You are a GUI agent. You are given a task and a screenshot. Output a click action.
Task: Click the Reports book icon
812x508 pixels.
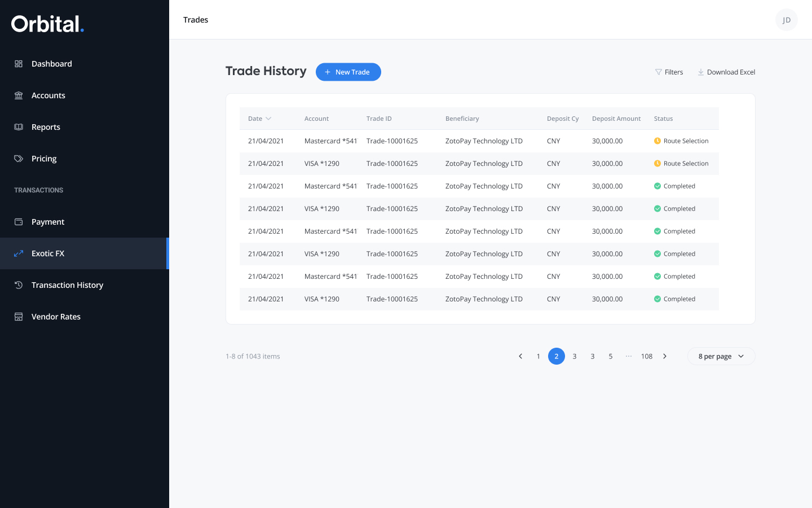19,127
